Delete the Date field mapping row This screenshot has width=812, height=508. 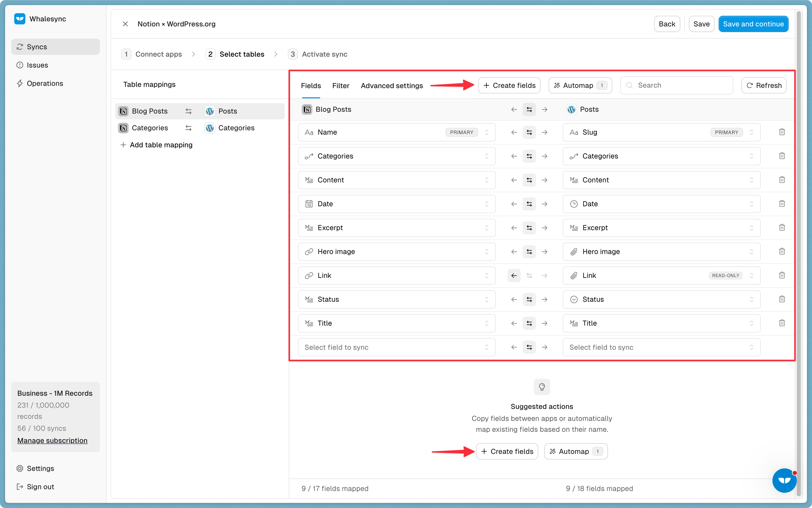(x=782, y=204)
